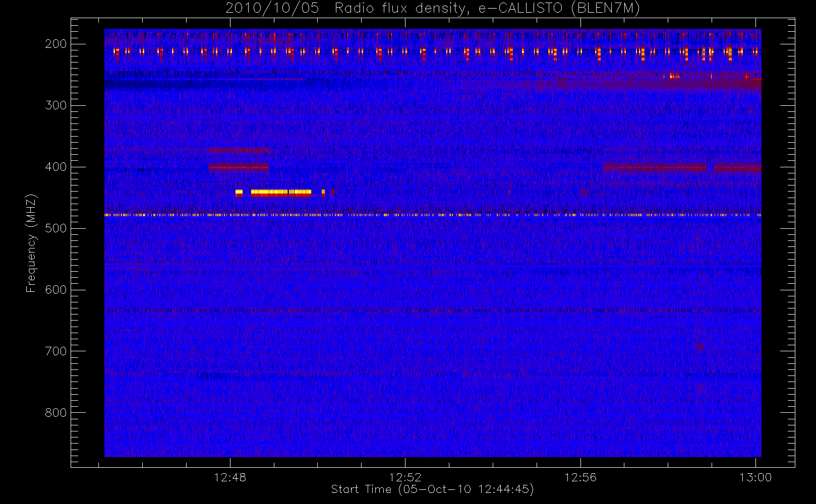Click the 13:00 time tick label
This screenshot has width=816, height=504.
tap(755, 477)
